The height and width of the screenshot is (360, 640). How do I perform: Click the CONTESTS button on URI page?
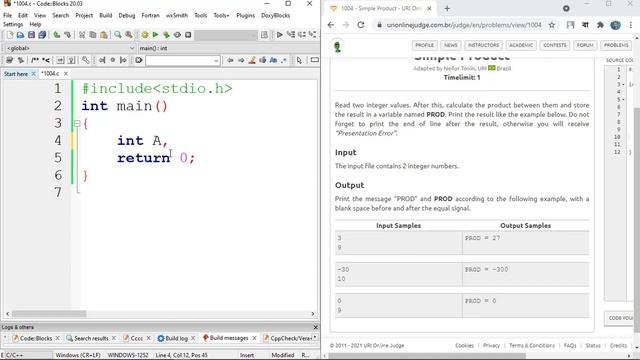tap(555, 45)
